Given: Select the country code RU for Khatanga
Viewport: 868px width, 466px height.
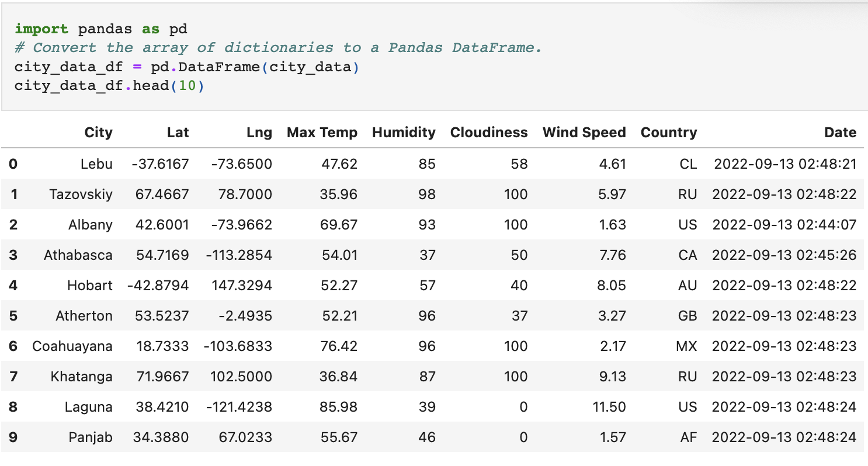Looking at the screenshot, I should click(688, 377).
